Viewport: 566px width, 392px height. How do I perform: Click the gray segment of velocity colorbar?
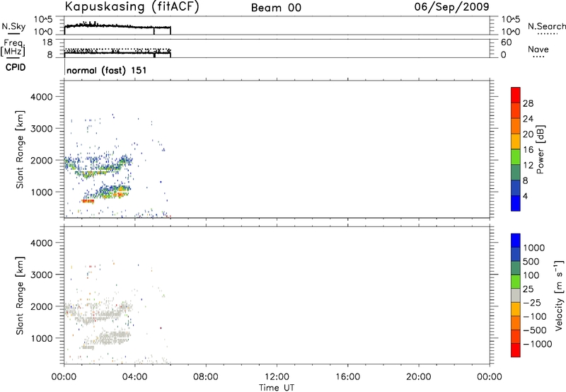tap(516, 295)
